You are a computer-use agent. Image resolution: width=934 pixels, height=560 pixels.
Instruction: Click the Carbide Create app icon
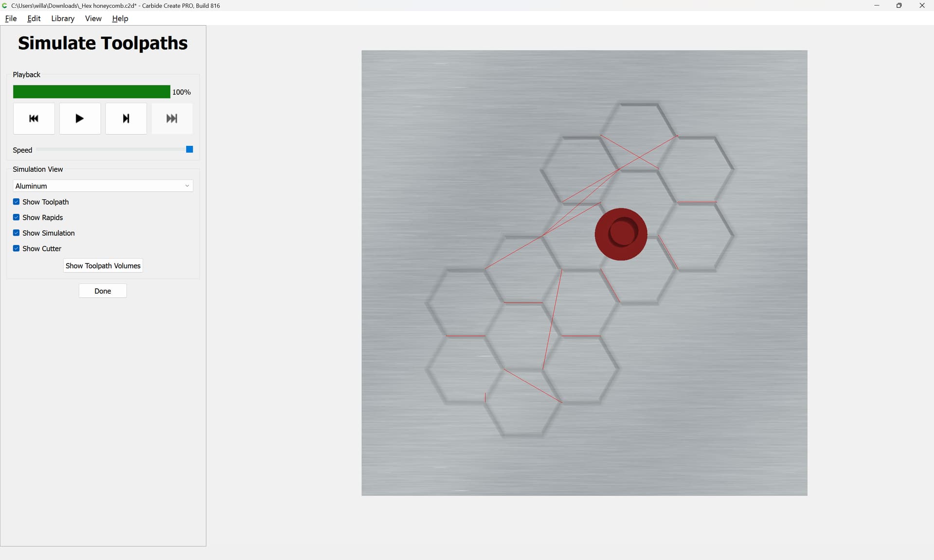pos(5,5)
